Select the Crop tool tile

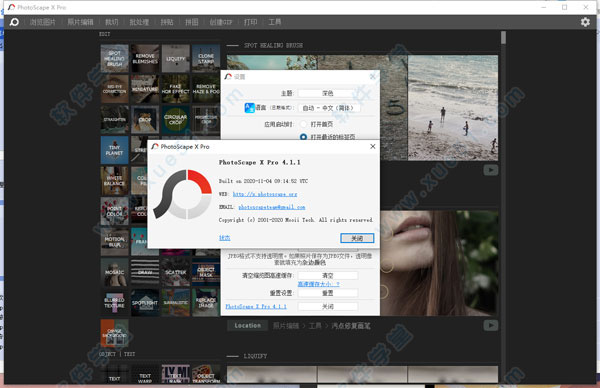145,120
